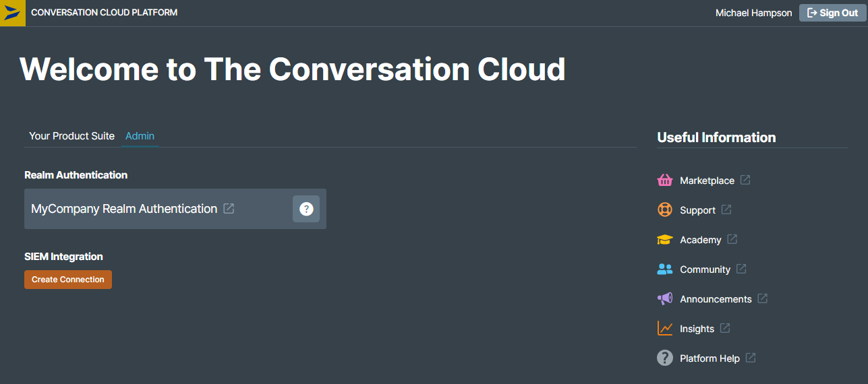This screenshot has height=384, width=868.
Task: Click the Michael Hampson user name
Action: point(753,13)
